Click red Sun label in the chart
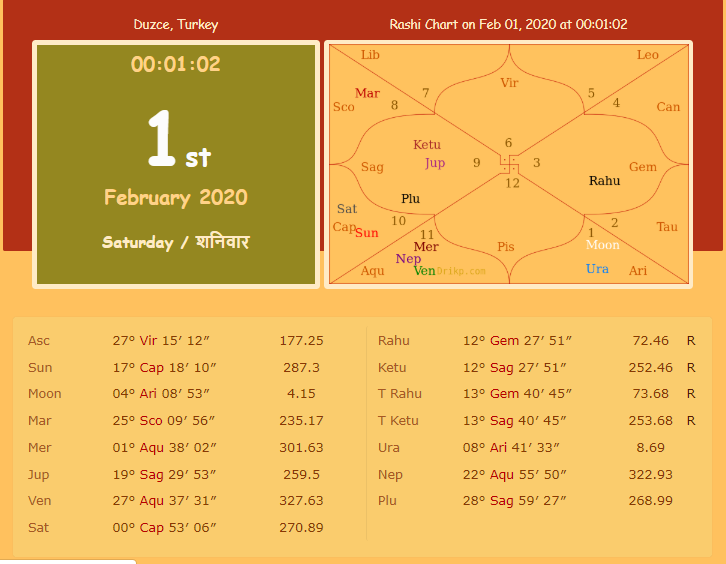The image size is (726, 564). point(367,233)
